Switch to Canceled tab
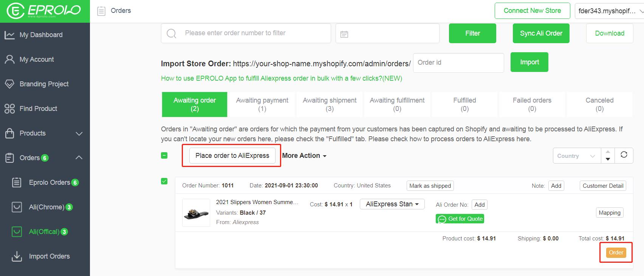This screenshot has height=276, width=644. point(599,104)
